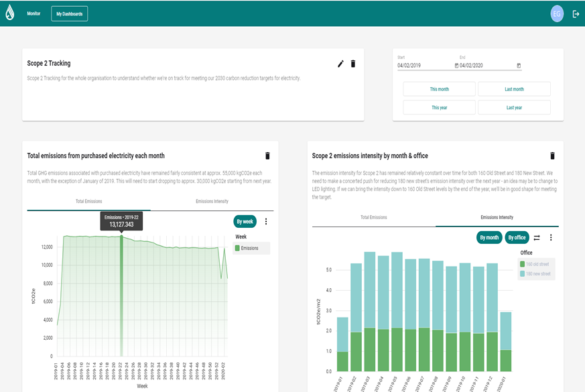Toggle the By office chip
This screenshot has height=392, width=585.
[517, 237]
